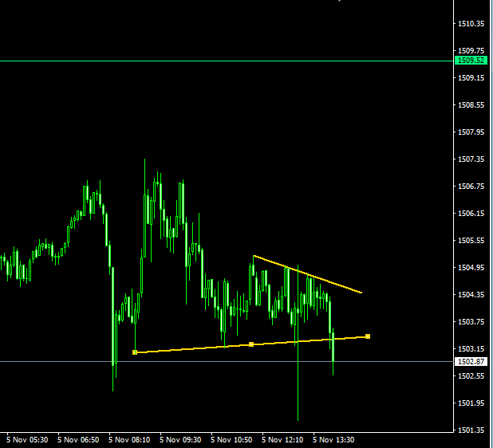Select the right anchor of lower trendline
This screenshot has width=493, height=448.
(368, 336)
